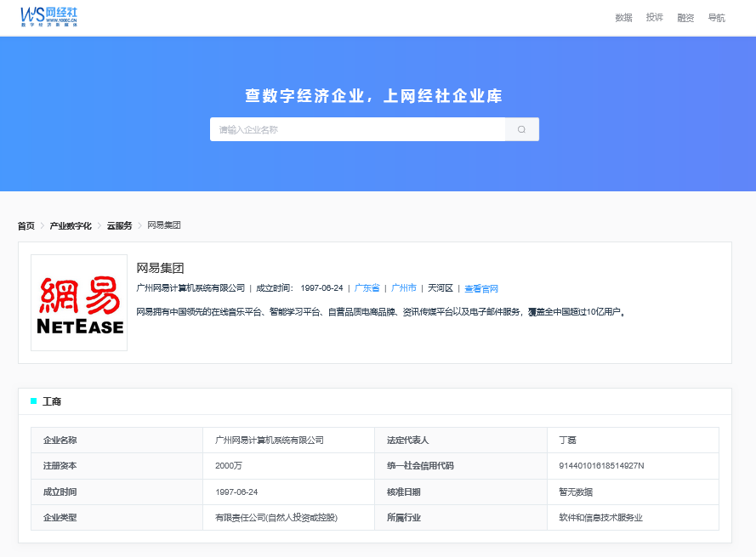Viewport: 756px width, 557px height.
Task: Select 广州网易计算机系统有限公司 in the summary line
Action: point(190,288)
